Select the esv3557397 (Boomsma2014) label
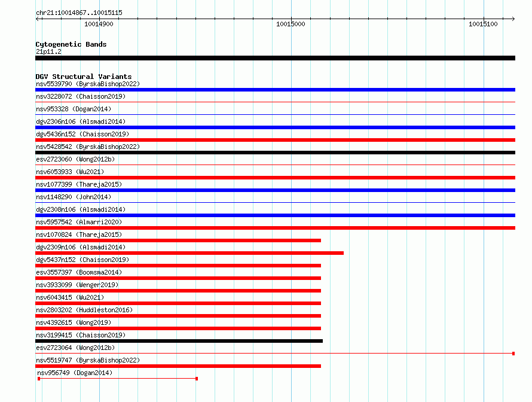Screen dimensions: 532x402 point(79,272)
